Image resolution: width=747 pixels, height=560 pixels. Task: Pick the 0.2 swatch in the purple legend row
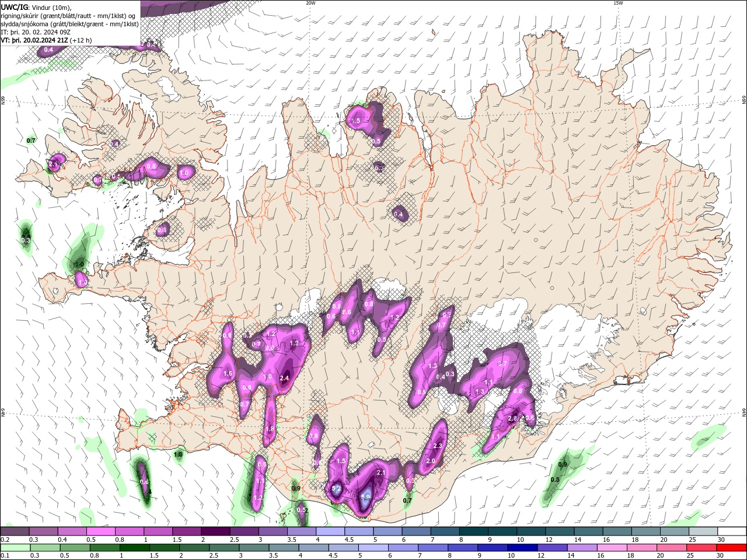(x=15, y=531)
